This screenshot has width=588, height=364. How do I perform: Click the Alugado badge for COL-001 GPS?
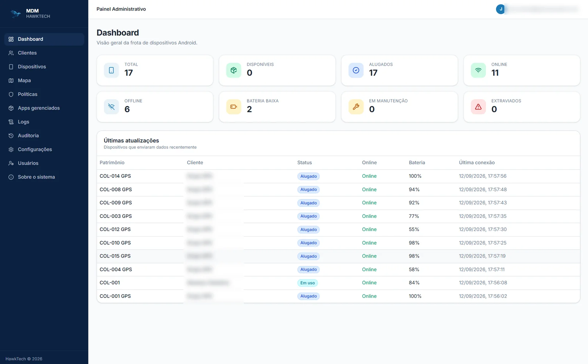(308, 296)
